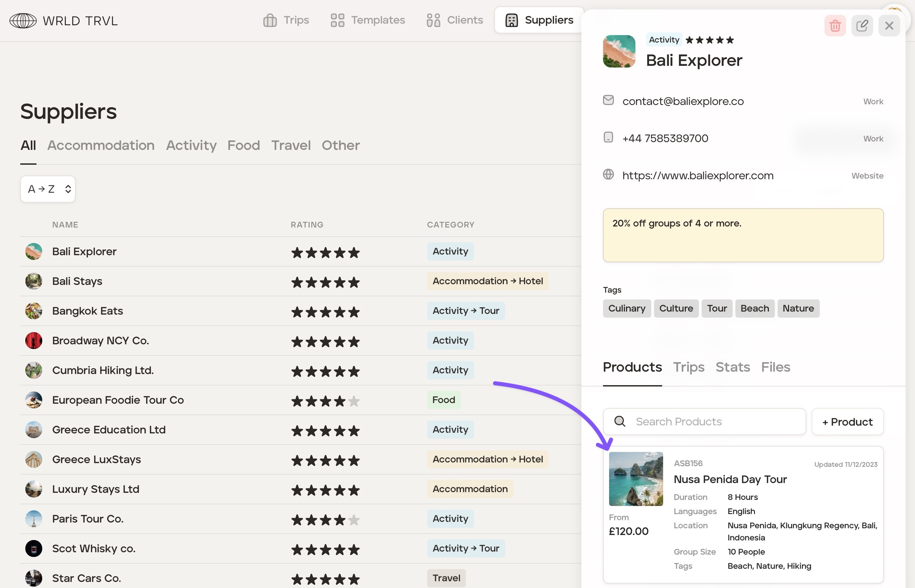This screenshot has height=588, width=915.
Task: Close the Bali Explorer detail panel
Action: tap(889, 26)
